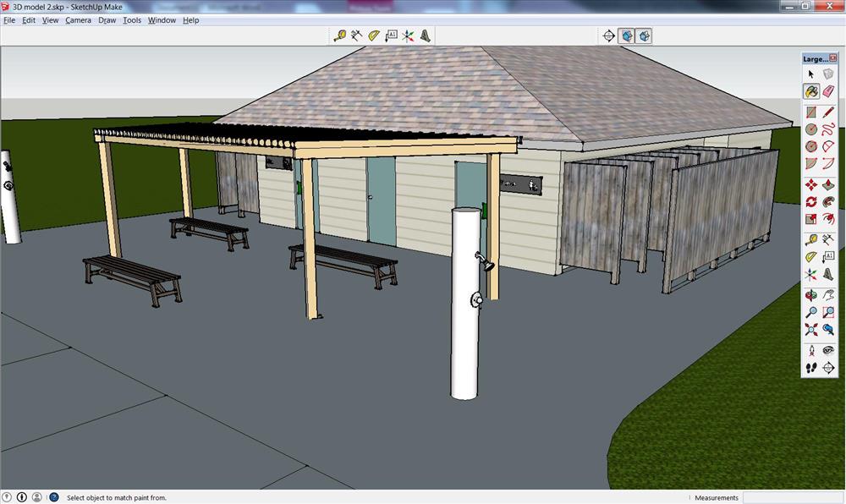Select the Circle drawing tool
This screenshot has width=846, height=504.
point(810,129)
